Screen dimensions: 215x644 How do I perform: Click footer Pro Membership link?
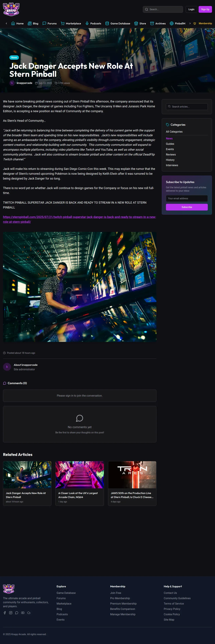pyautogui.click(x=120, y=599)
